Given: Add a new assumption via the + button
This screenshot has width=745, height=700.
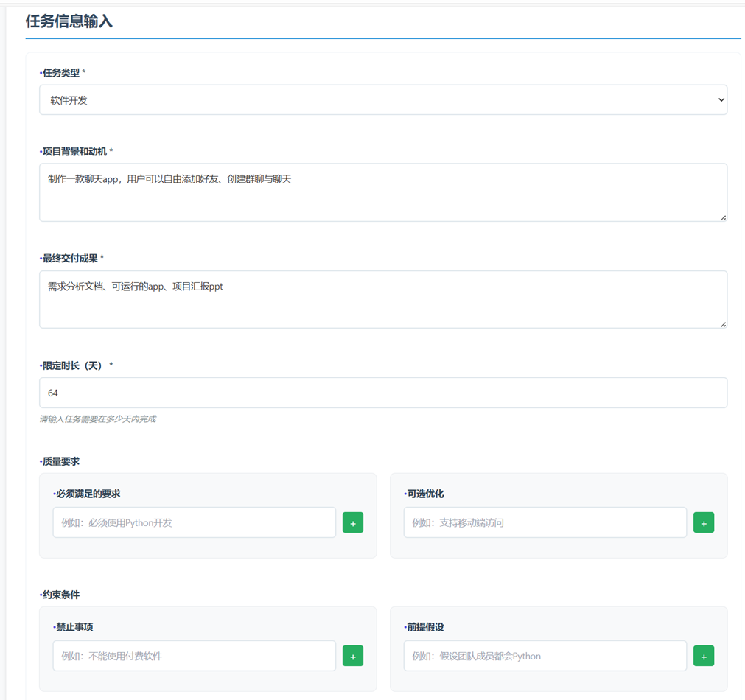Looking at the screenshot, I should coord(703,655).
